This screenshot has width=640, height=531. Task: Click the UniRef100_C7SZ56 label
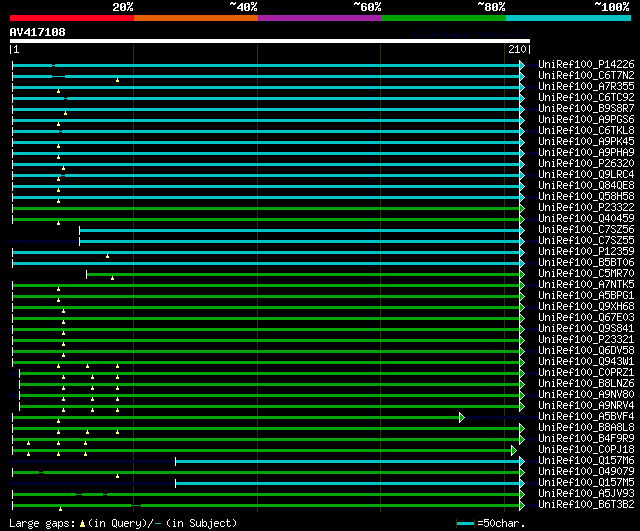click(586, 229)
